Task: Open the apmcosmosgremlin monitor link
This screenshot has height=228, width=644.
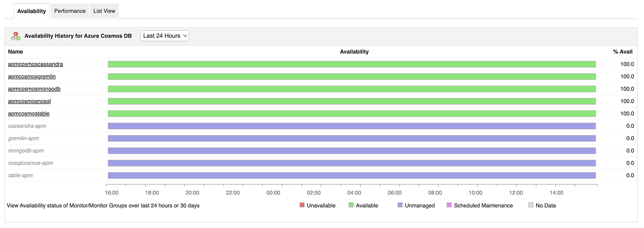Action: [x=32, y=76]
